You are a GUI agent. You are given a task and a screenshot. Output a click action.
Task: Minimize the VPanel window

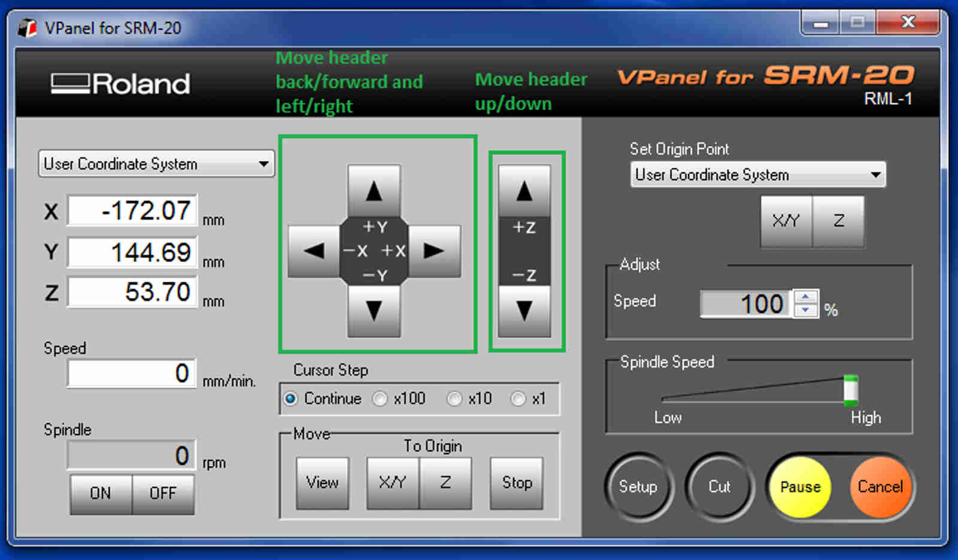pyautogui.click(x=820, y=23)
